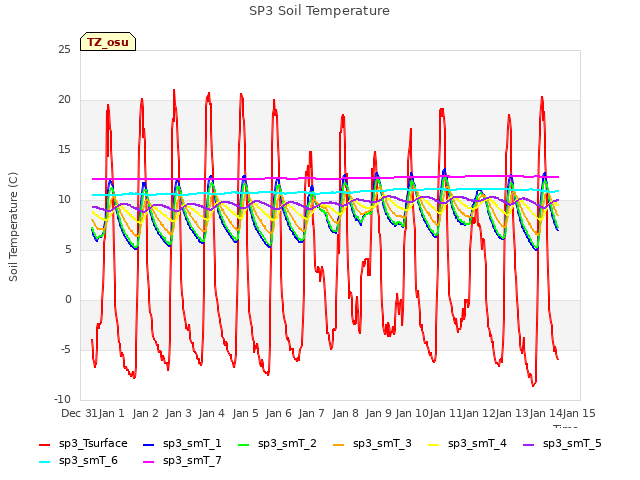Click the Jan 12 x-axis tick label
The image size is (640, 480).
coord(479,413)
